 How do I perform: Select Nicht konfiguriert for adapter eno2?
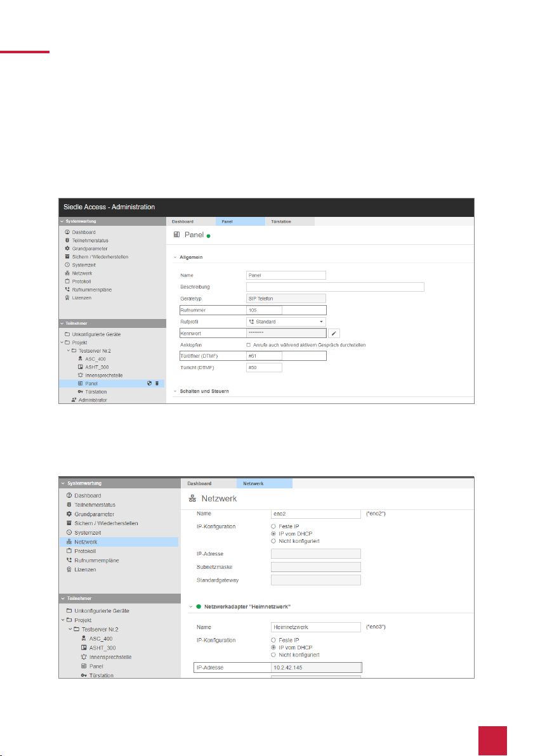(x=273, y=541)
